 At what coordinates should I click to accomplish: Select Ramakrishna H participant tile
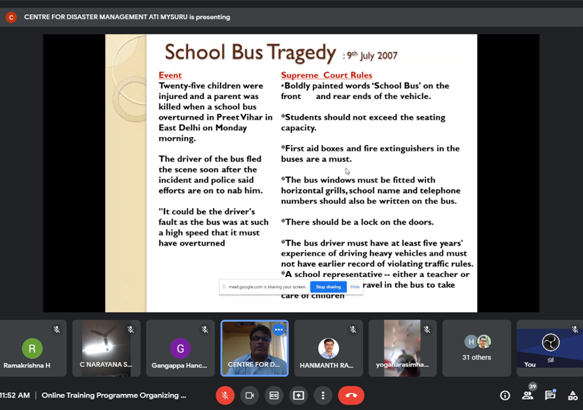tap(32, 348)
